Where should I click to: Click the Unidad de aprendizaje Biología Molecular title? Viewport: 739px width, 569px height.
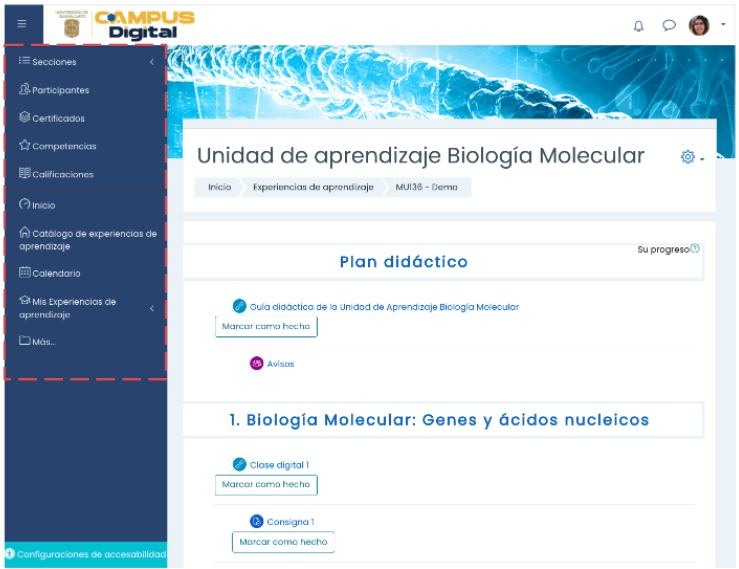click(x=420, y=156)
